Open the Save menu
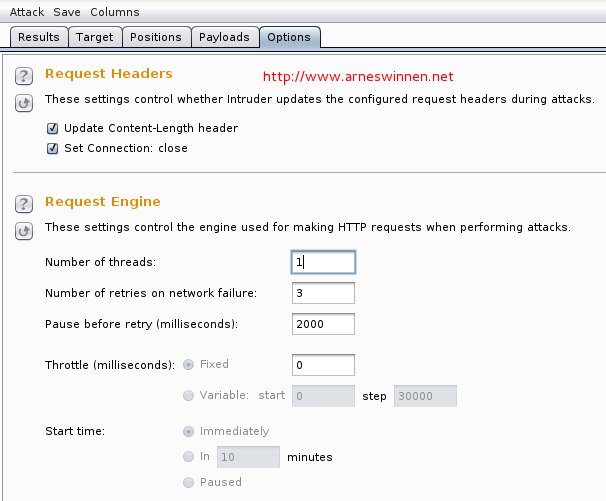This screenshot has height=501, width=606. (67, 12)
